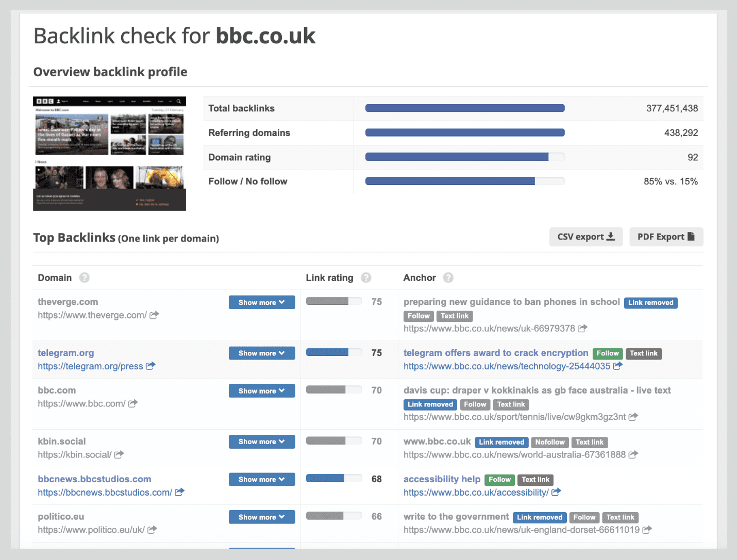Click the question mark icon next to Anchor
This screenshot has width=737, height=560.
coord(448,278)
